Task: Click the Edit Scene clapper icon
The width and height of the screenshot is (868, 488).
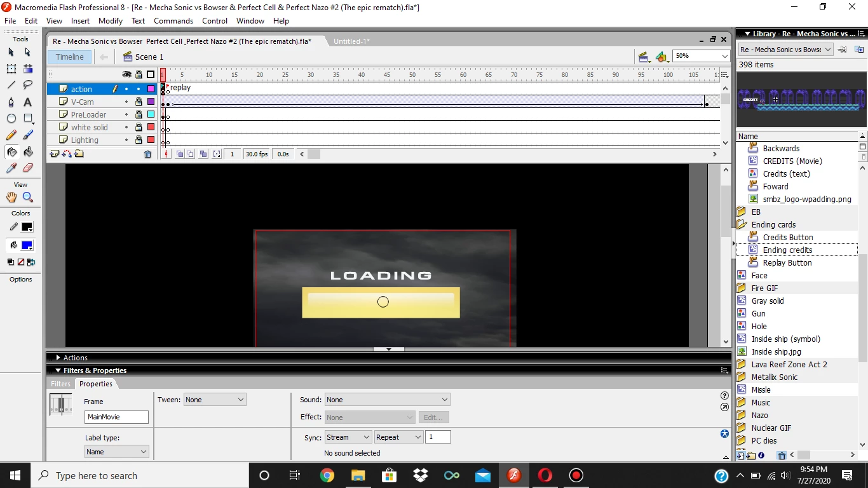Action: (643, 57)
